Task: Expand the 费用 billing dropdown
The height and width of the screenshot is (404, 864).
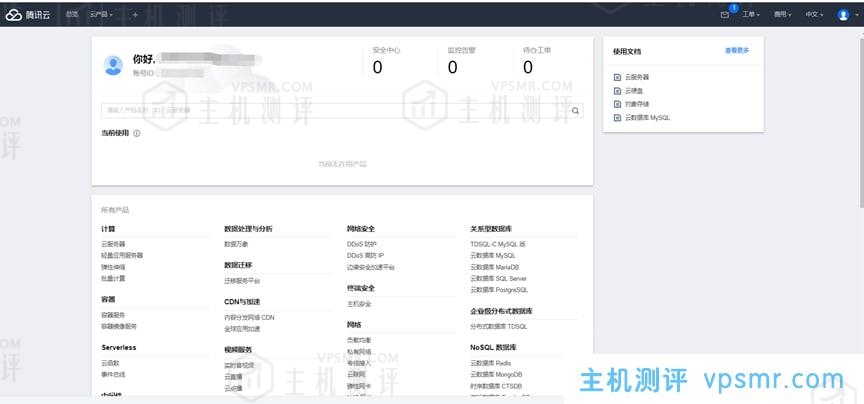Action: [782, 15]
